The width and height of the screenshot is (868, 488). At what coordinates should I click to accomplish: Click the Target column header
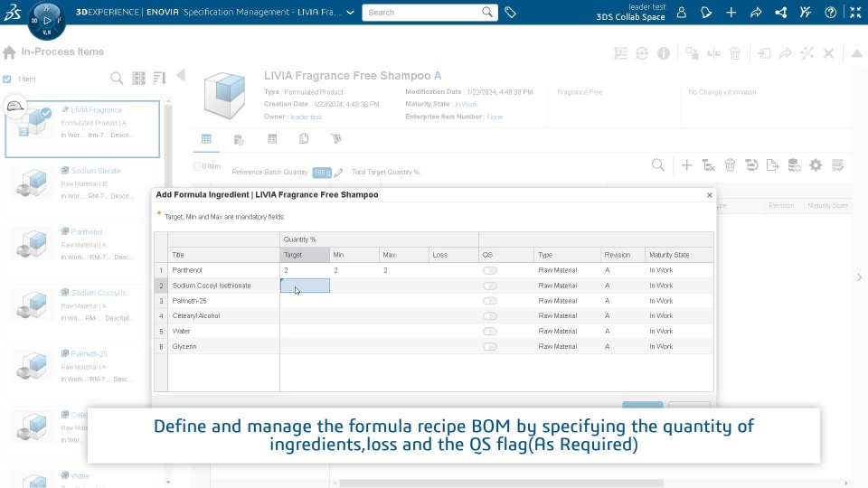pos(305,255)
